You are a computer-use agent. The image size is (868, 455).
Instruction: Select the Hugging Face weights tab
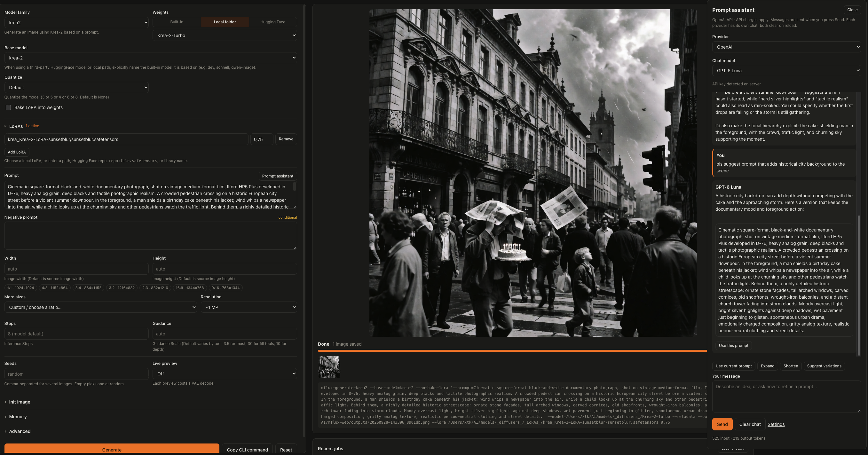[272, 22]
